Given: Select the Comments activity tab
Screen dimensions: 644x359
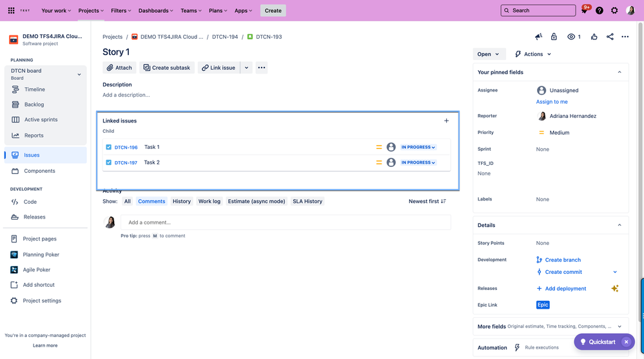Looking at the screenshot, I should click(151, 201).
